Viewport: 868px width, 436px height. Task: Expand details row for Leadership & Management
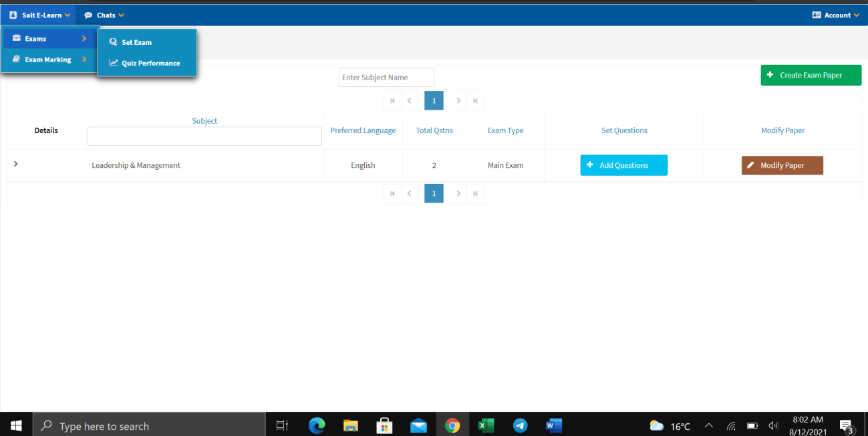15,164
